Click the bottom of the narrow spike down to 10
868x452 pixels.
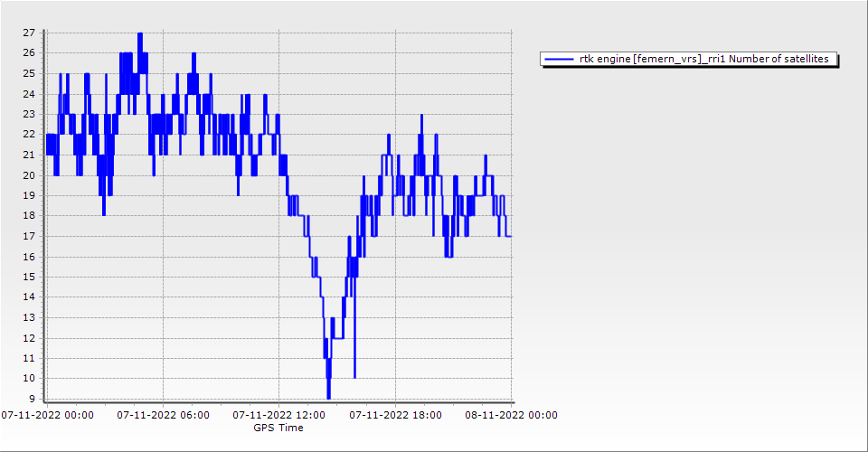pos(354,377)
